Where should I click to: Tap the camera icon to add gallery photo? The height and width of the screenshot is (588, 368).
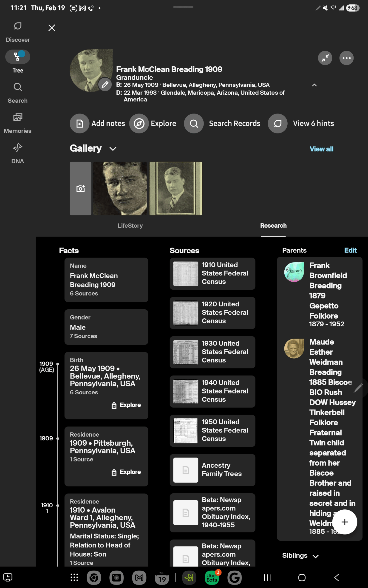80,188
